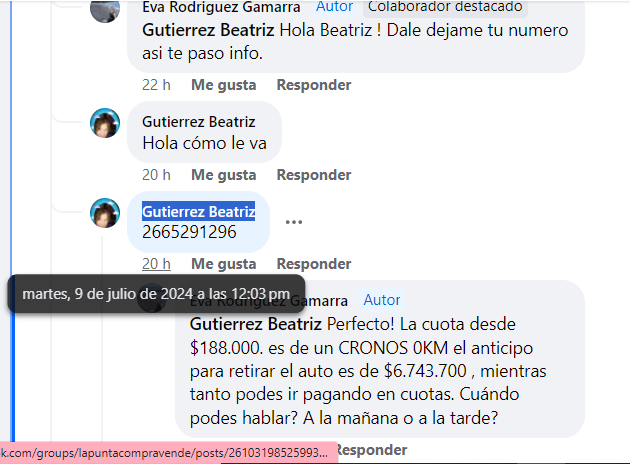This screenshot has height=464, width=630.
Task: Click the "Autor" badge in the Cronos reply
Action: point(382,300)
